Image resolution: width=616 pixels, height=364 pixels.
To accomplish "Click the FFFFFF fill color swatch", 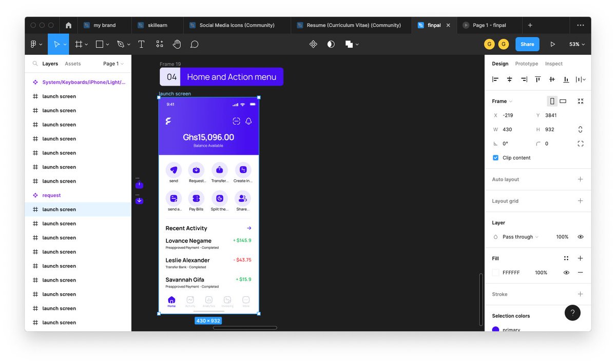I will coord(495,273).
